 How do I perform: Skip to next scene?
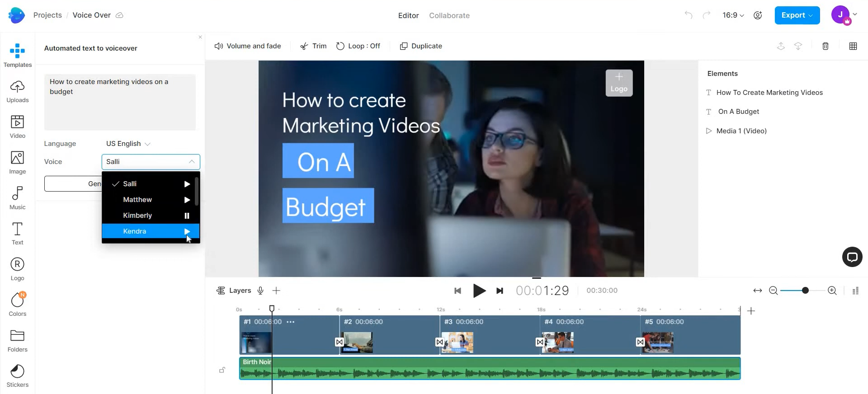pos(500,291)
